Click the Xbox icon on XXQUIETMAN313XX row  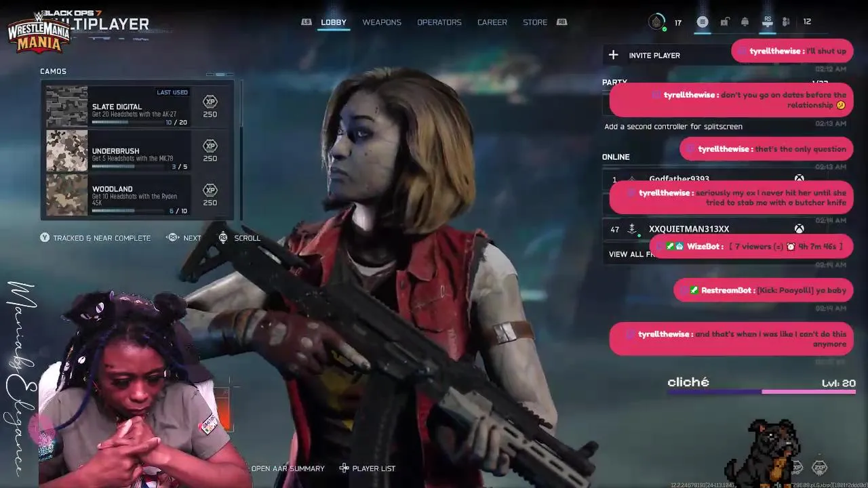click(x=800, y=229)
